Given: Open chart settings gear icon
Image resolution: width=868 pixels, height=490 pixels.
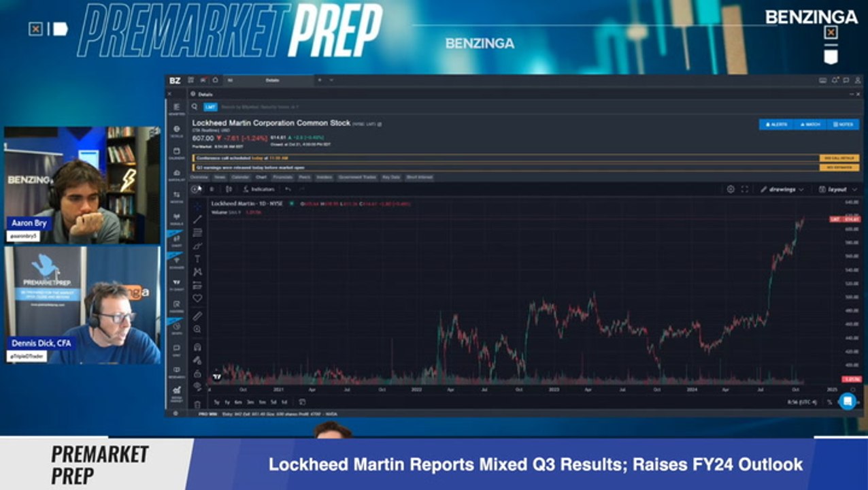Looking at the screenshot, I should point(731,189).
